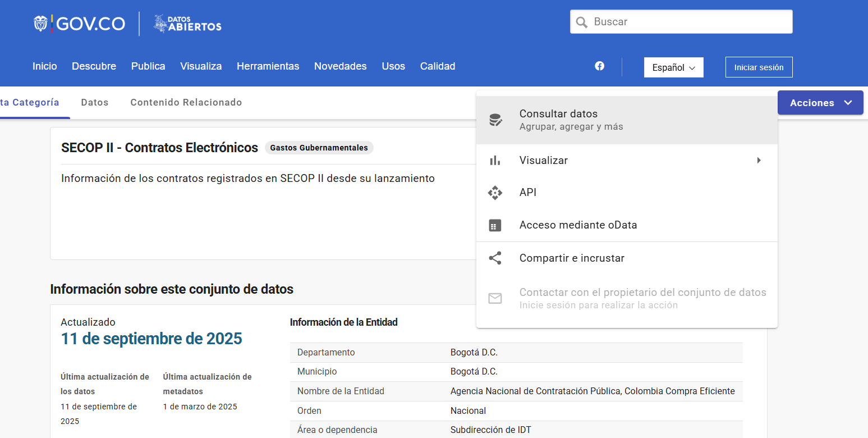Open the Publica navigation link
Viewport: 868px width, 438px height.
pos(148,66)
